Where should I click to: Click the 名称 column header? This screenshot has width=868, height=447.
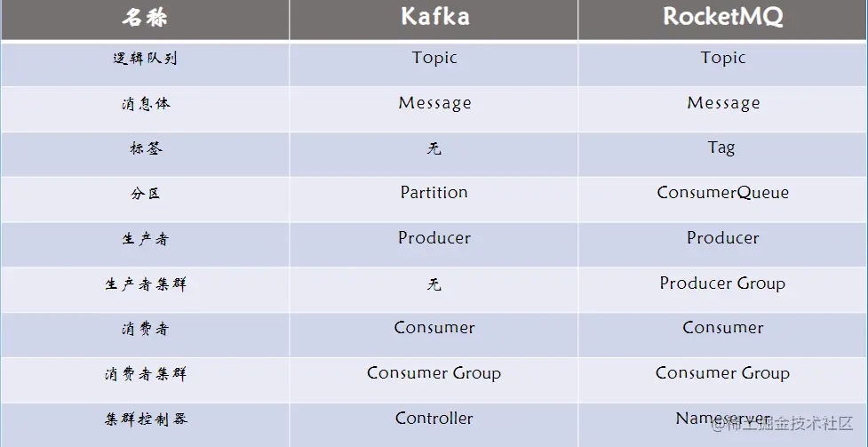[145, 18]
